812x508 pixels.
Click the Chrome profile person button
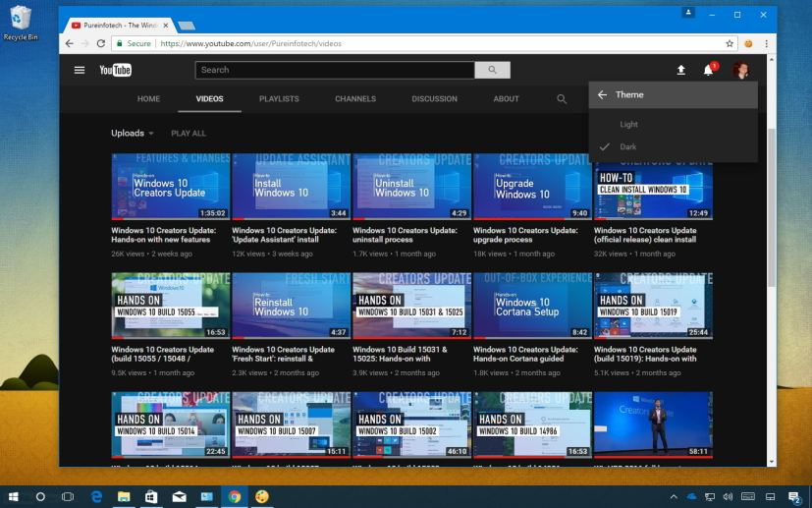[688, 13]
